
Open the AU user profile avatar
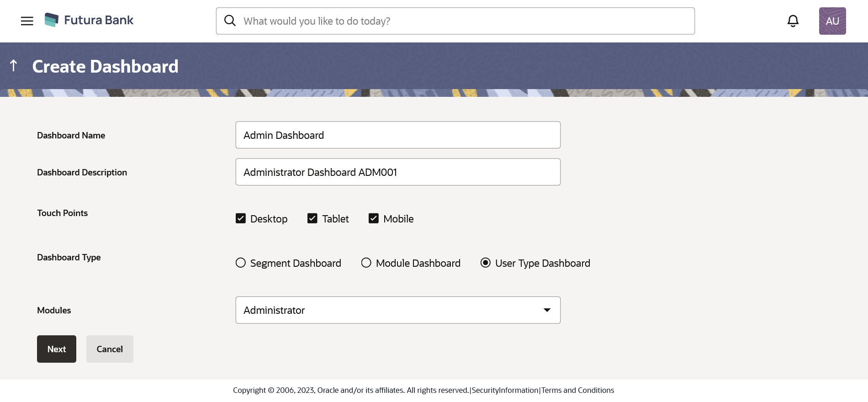[832, 21]
